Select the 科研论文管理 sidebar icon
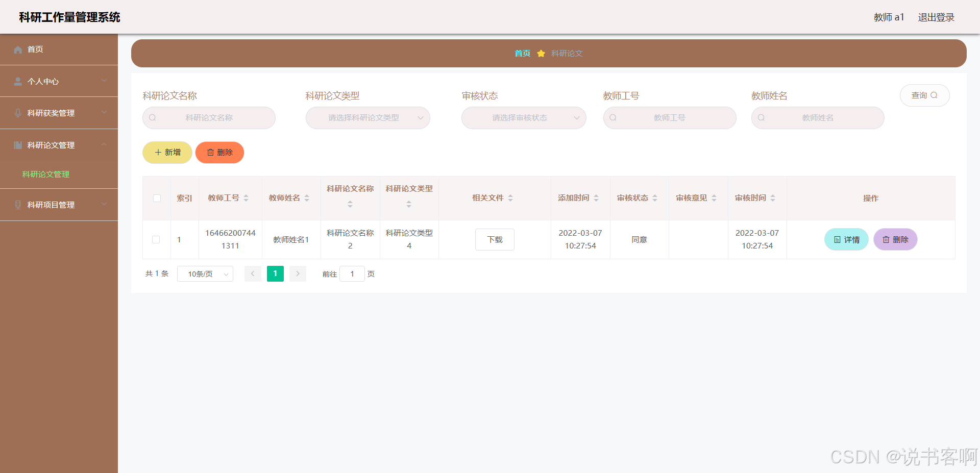Screen dimensions: 980x473 click(x=18, y=145)
